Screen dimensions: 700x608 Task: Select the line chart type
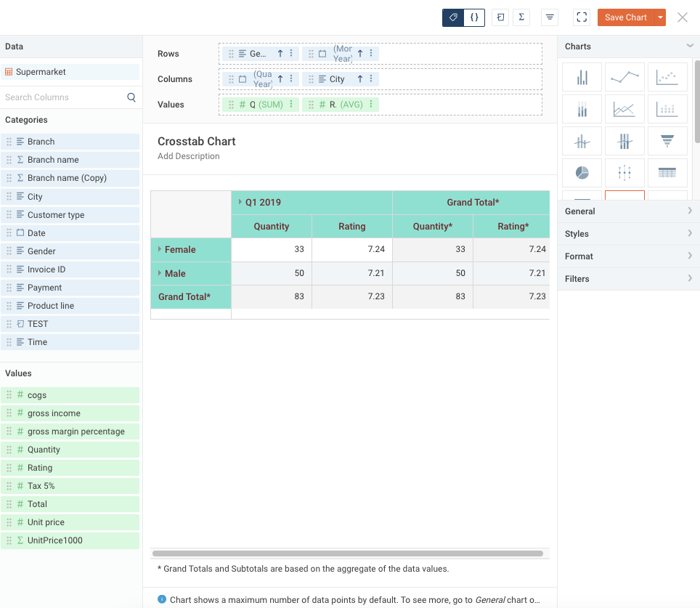coord(624,77)
